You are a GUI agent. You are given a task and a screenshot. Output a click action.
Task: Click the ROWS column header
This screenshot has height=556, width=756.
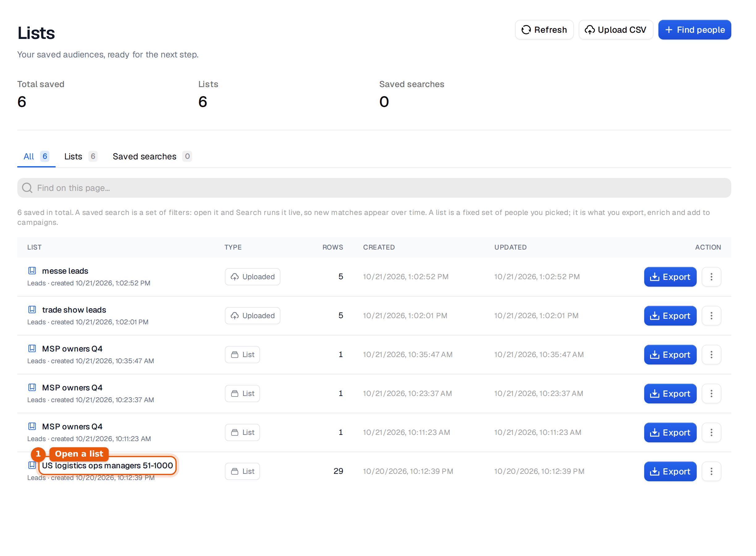pos(332,247)
